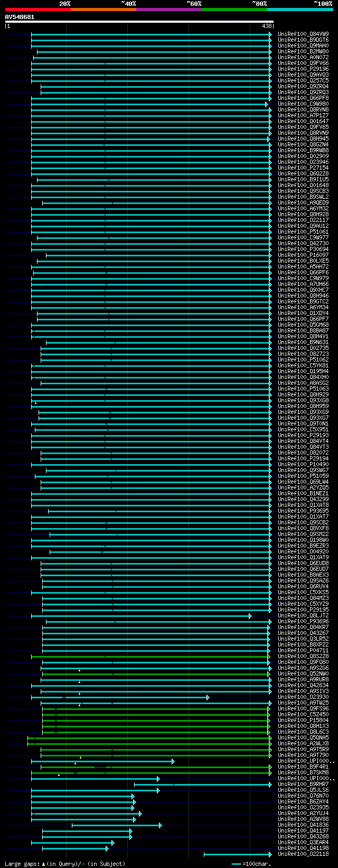Click the cyan ~100% identity color segment

pyautogui.click(x=299, y=10)
